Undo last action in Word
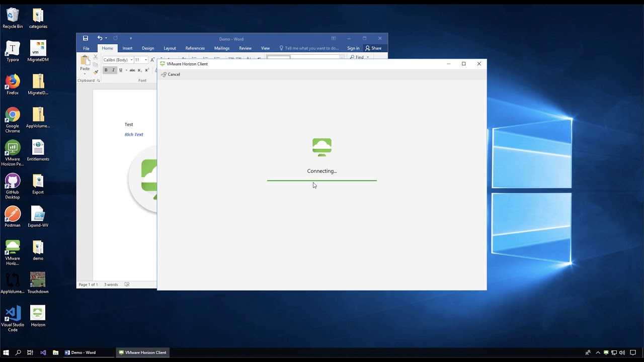 (100, 38)
